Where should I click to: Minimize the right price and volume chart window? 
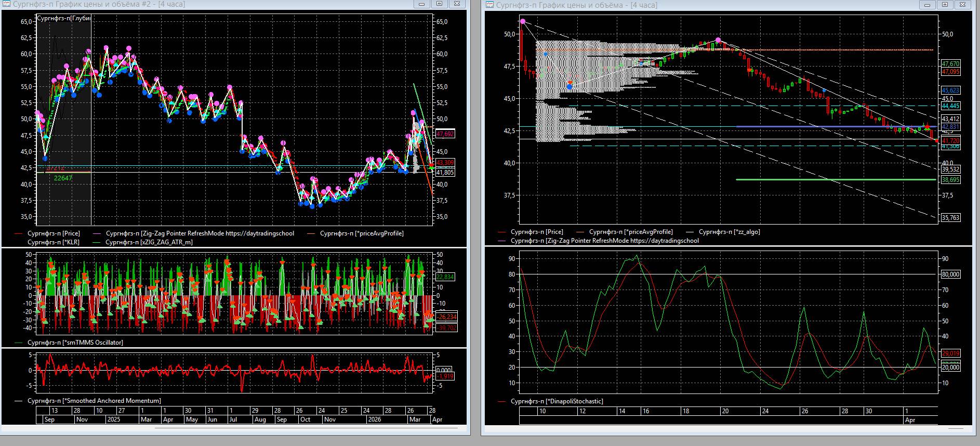(928, 5)
